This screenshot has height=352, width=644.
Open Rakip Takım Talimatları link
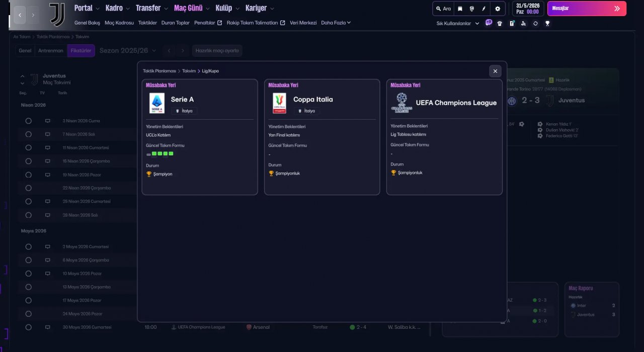(256, 23)
